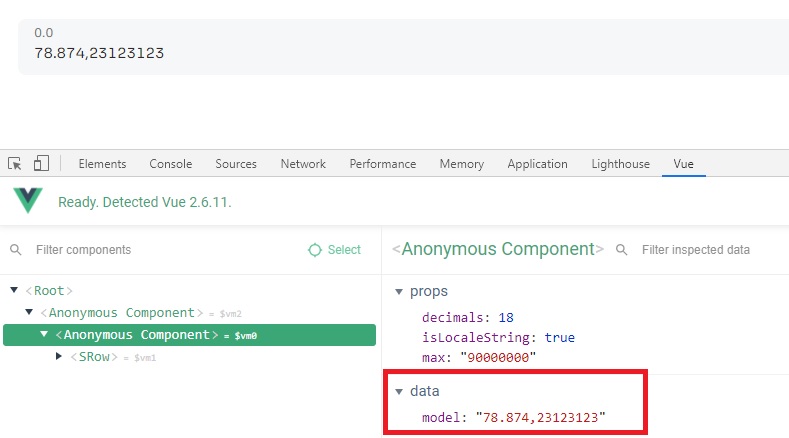Collapse the $vm2 Anonymous Component arrow
This screenshot has height=438, width=789.
[29, 312]
